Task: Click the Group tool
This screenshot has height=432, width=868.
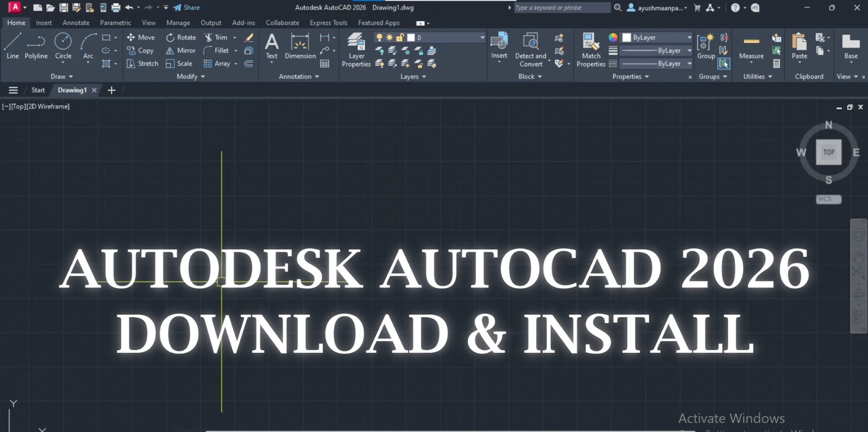Action: [x=706, y=46]
